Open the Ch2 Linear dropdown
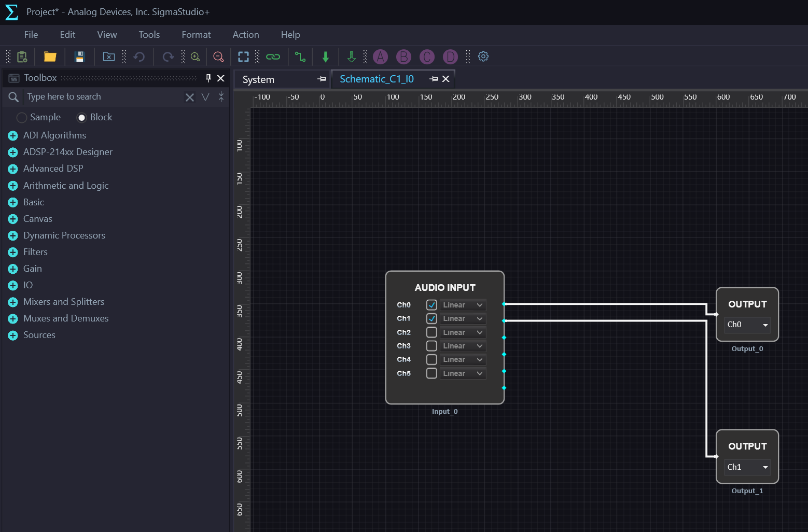Viewport: 808px width, 532px height. point(463,332)
